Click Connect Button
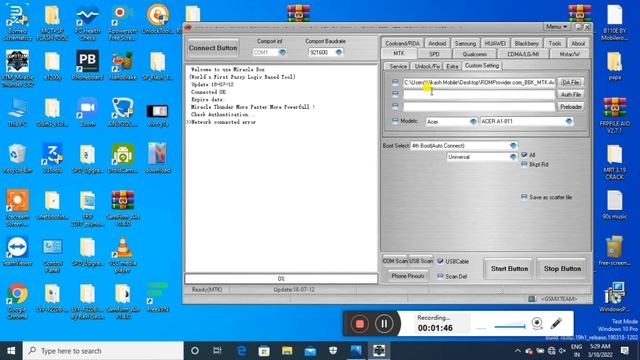Viewport: 640px width, 360px height. (213, 48)
